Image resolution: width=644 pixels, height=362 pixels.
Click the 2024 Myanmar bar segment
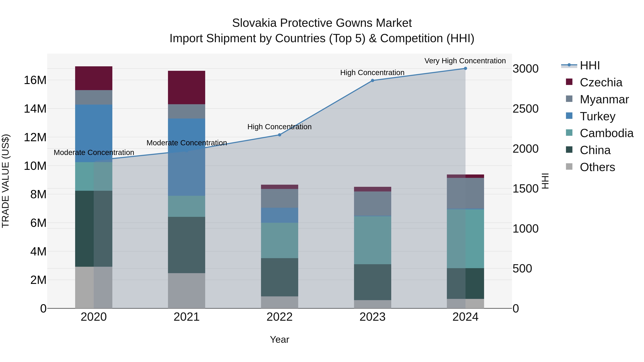coord(465,193)
